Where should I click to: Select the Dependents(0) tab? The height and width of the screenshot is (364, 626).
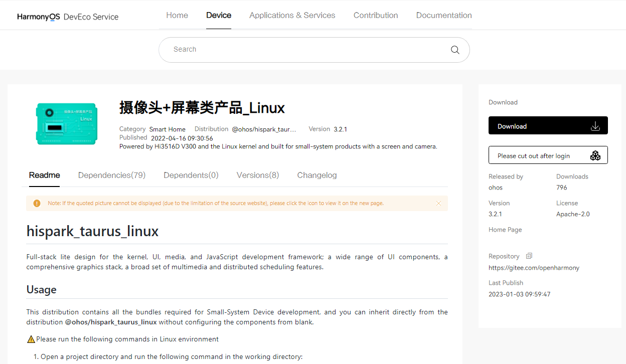[191, 175]
